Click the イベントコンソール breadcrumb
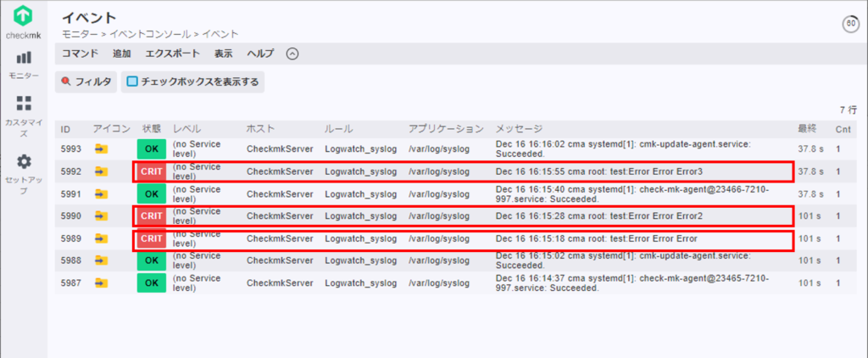Screen dimensions: 868x358 pyautogui.click(x=151, y=35)
